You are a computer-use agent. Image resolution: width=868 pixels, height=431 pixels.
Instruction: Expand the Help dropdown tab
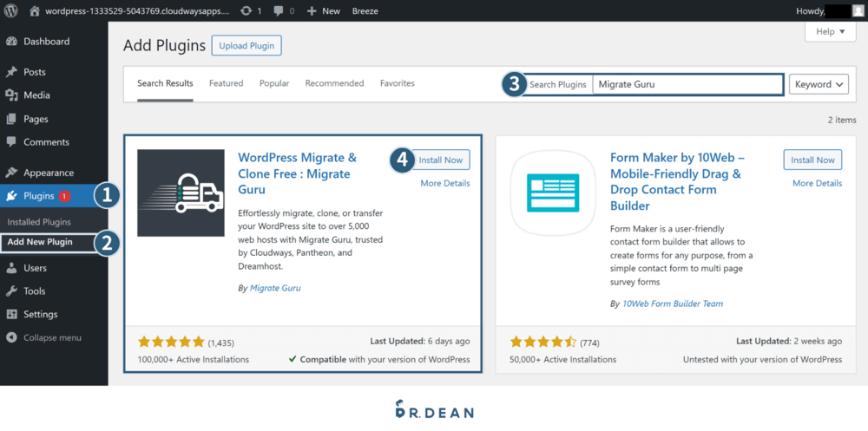coord(831,31)
